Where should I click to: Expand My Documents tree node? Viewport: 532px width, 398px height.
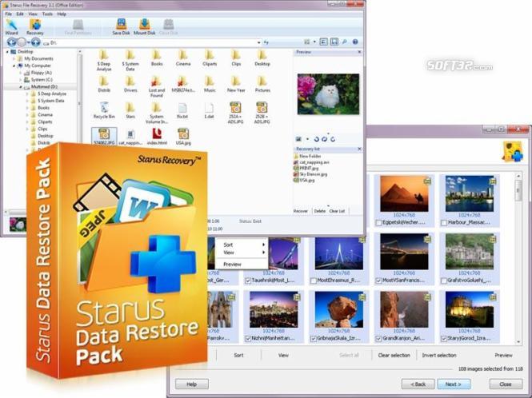coord(14,58)
